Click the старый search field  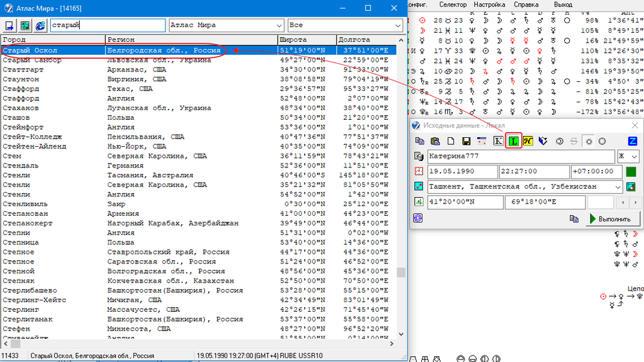click(x=108, y=26)
